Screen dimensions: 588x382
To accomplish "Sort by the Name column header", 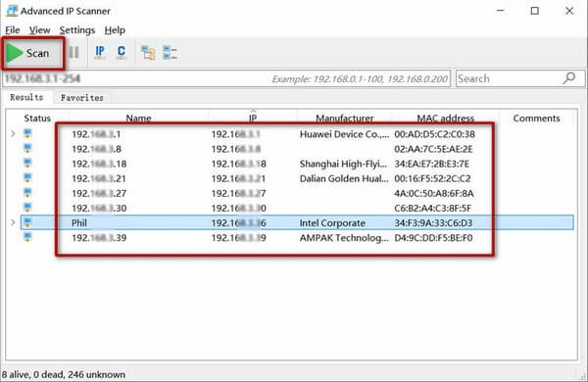I will [x=138, y=119].
